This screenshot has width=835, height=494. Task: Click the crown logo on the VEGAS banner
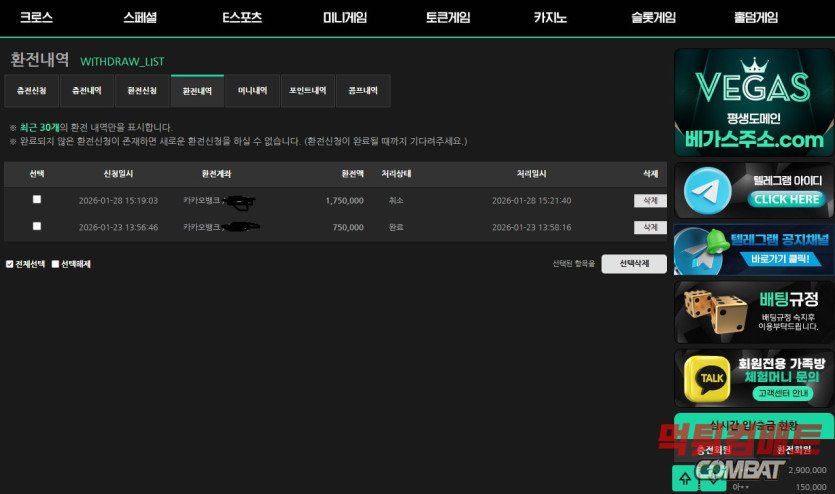point(755,66)
